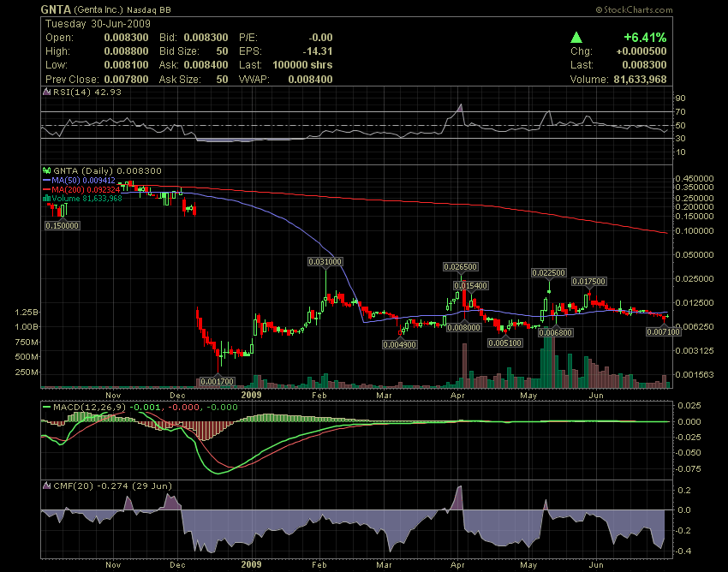Click the Open value 0.008300

[126, 37]
